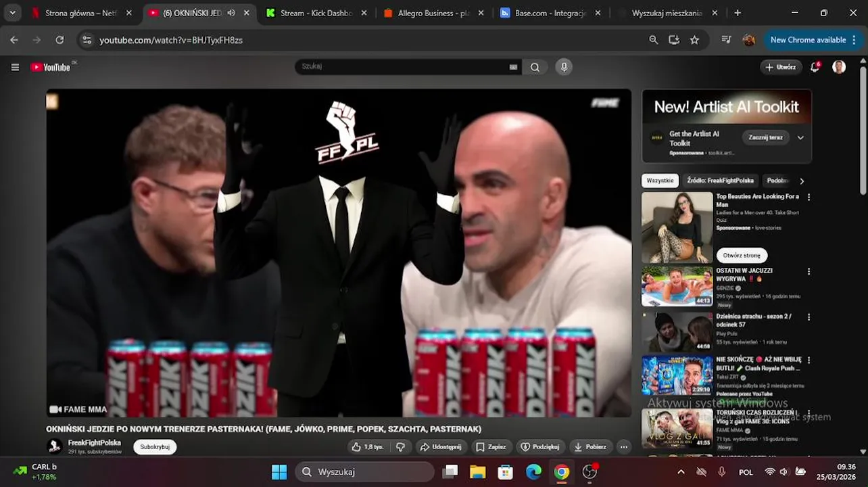Open more actions under the video
The height and width of the screenshot is (487, 868).
click(623, 446)
